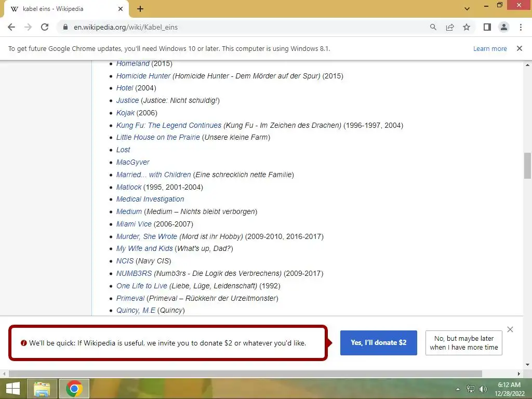Open the volume speaker tray icon

[483, 389]
